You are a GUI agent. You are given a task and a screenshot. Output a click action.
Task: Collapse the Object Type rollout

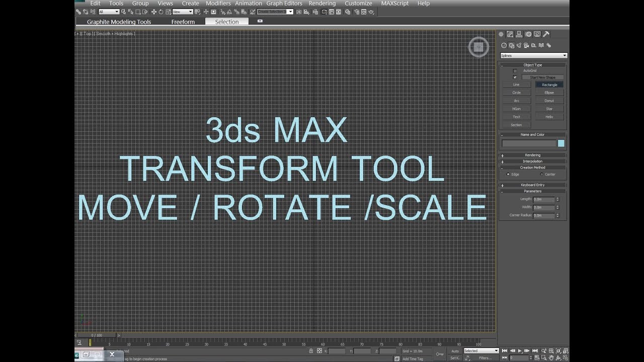click(x=533, y=65)
